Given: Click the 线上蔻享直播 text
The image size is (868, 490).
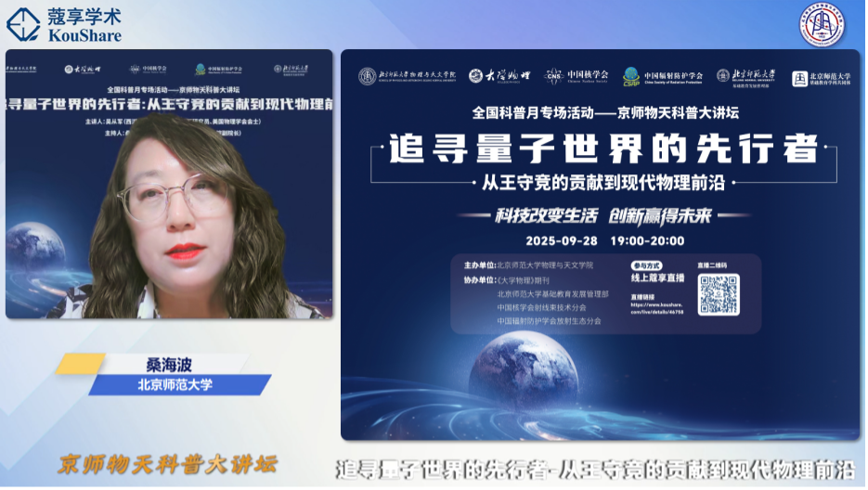Looking at the screenshot, I should click(657, 277).
